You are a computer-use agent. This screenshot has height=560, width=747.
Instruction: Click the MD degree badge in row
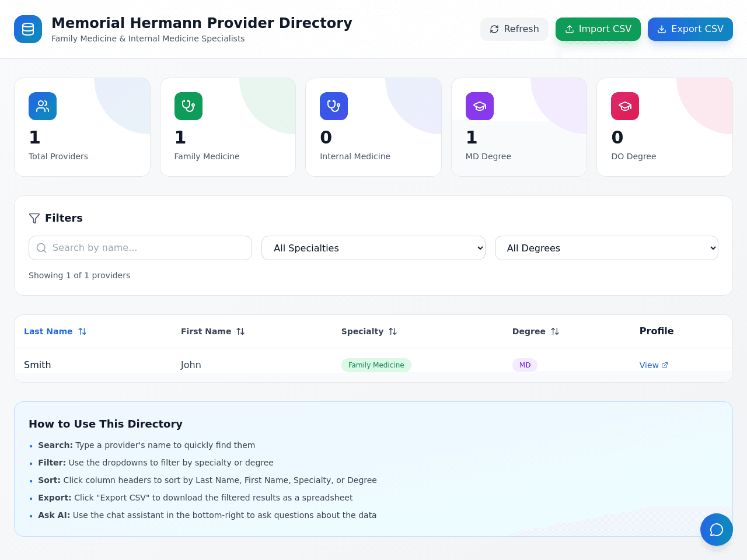tap(525, 365)
